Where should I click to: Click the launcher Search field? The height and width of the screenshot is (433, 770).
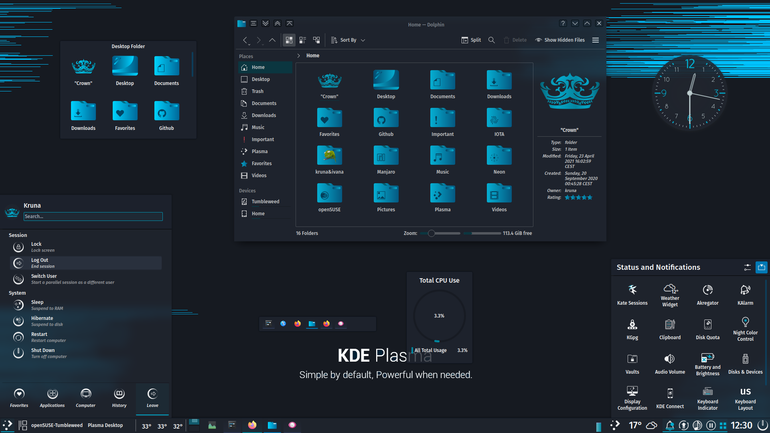click(93, 216)
